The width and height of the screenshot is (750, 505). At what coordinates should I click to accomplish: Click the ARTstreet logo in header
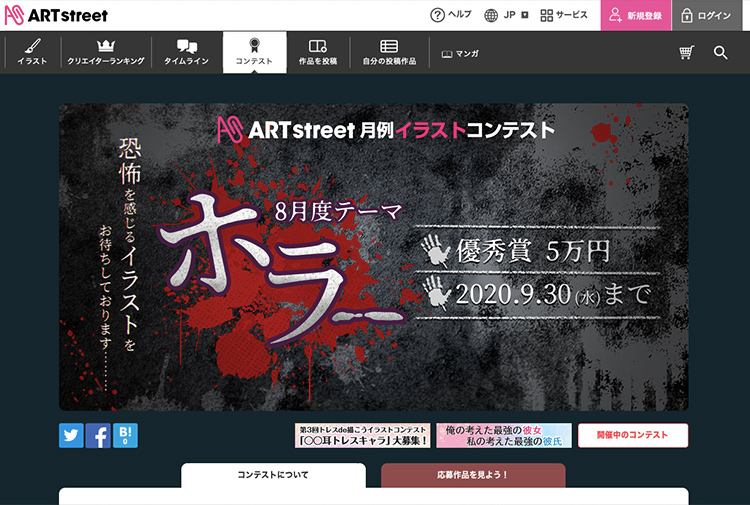(x=56, y=15)
